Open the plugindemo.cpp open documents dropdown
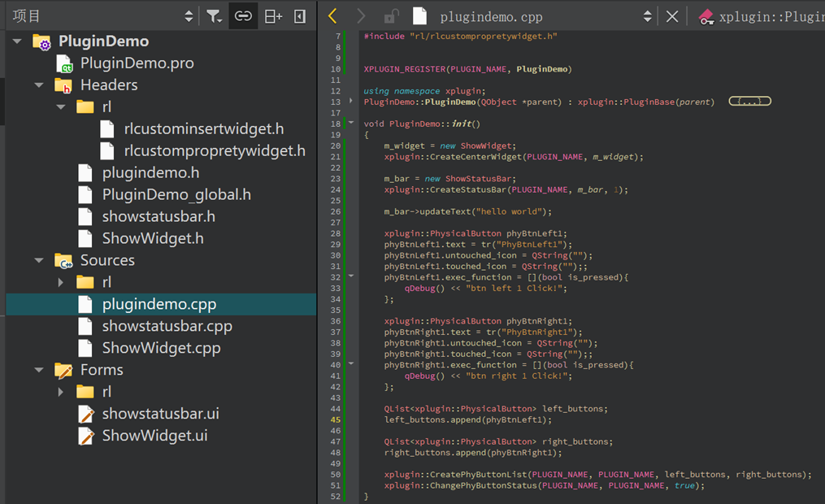The width and height of the screenshot is (825, 504). pyautogui.click(x=647, y=16)
